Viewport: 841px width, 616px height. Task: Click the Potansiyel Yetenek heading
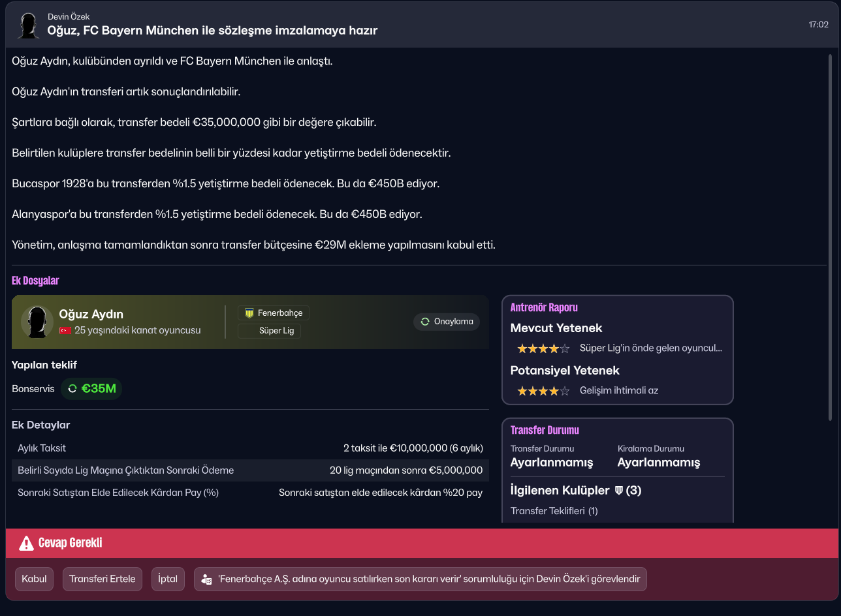click(565, 371)
